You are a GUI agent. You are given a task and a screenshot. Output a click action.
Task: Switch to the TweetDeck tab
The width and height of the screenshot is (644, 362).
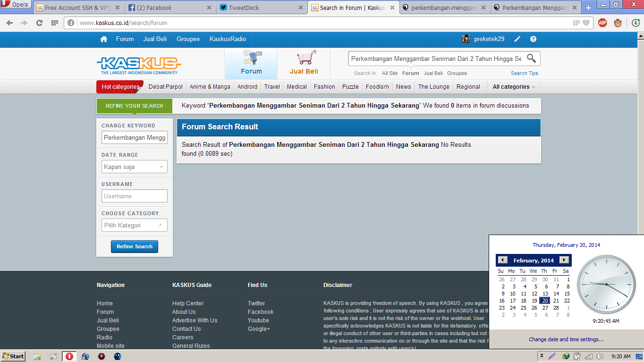click(262, 8)
